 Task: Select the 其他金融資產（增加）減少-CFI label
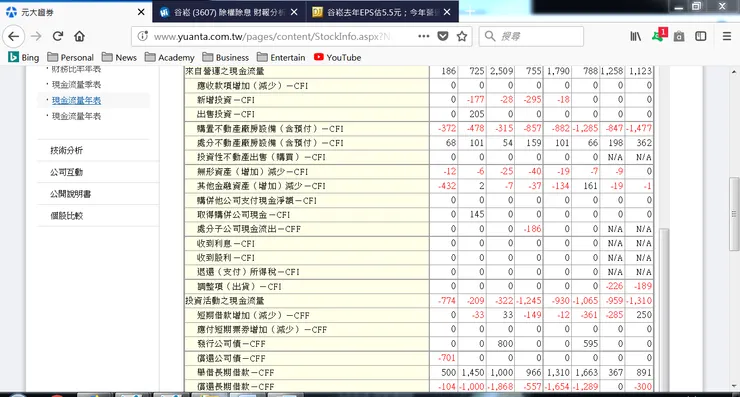pos(261,186)
